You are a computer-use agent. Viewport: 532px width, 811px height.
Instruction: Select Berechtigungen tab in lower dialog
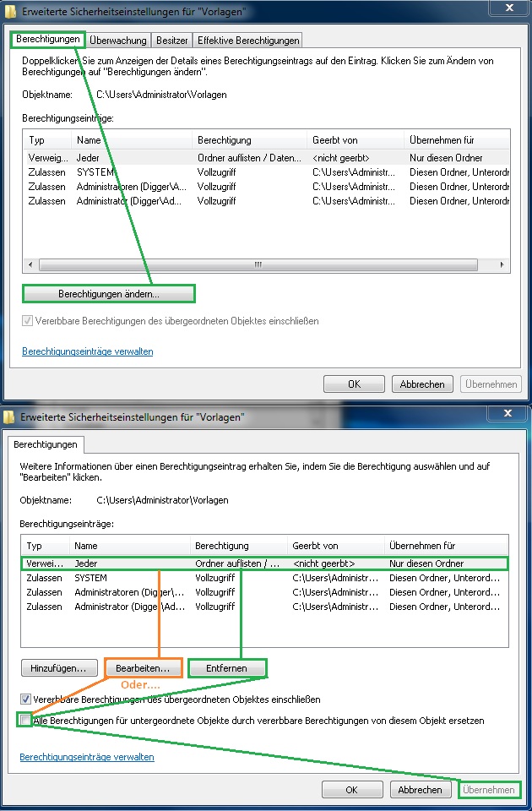click(46, 444)
